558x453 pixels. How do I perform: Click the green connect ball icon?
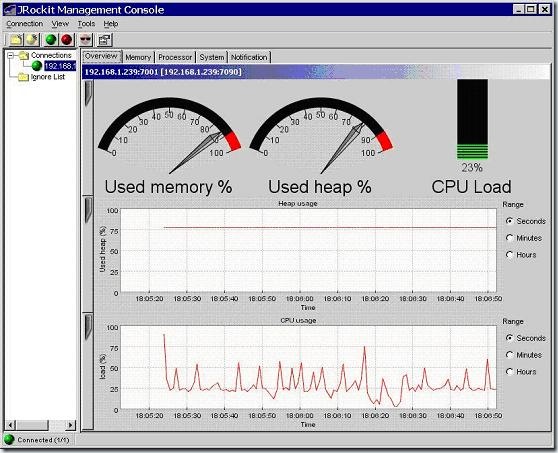pos(51,39)
